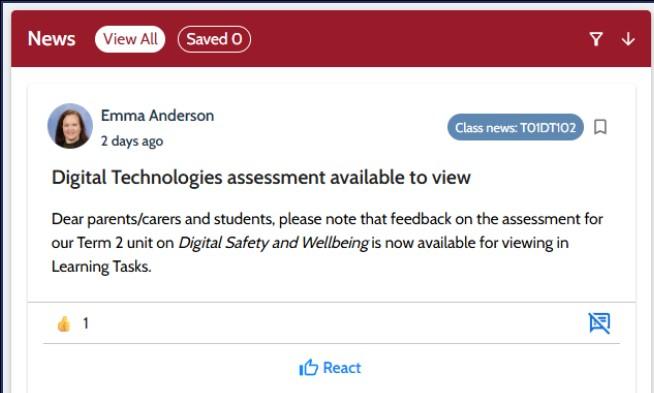
Task: Select the View All tab
Action: click(x=130, y=39)
